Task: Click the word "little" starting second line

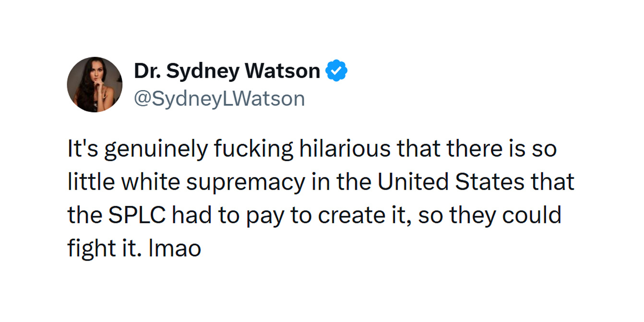Action: (x=92, y=183)
